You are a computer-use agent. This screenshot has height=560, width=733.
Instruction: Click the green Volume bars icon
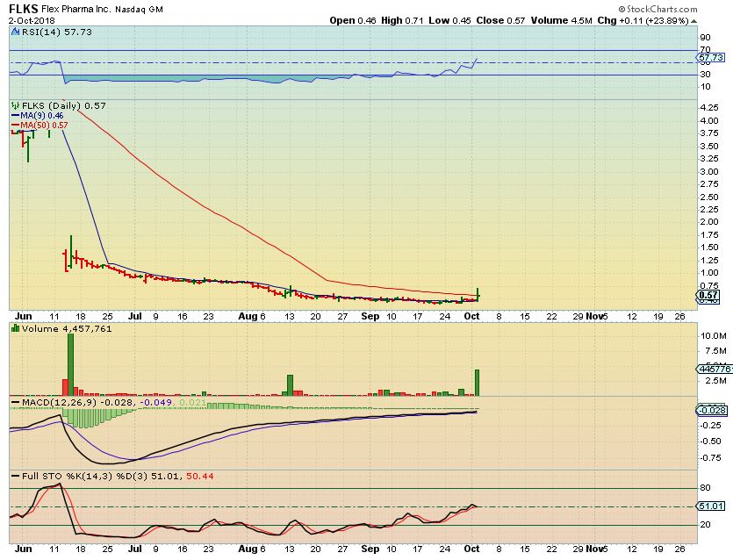tap(14, 330)
